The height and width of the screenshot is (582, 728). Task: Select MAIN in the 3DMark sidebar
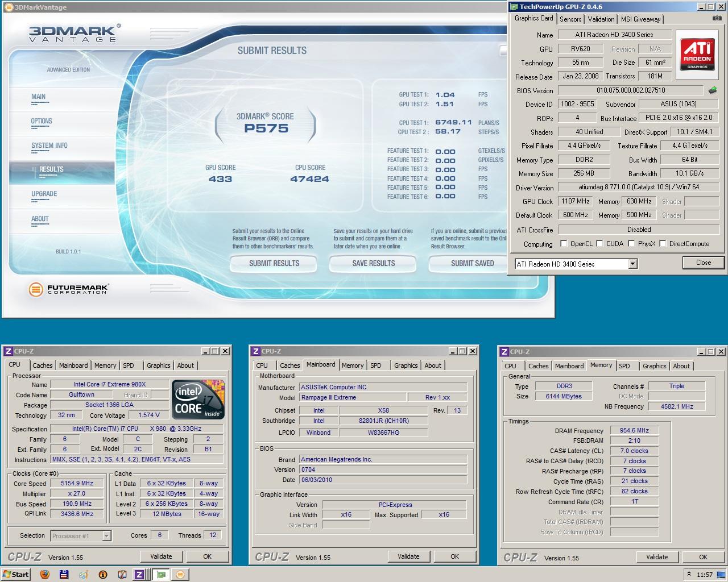coord(39,97)
